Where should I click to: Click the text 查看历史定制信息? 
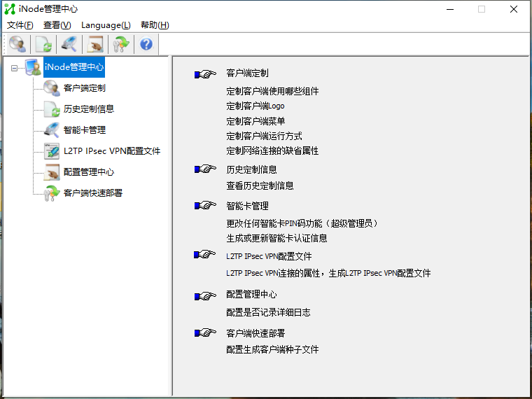point(260,186)
